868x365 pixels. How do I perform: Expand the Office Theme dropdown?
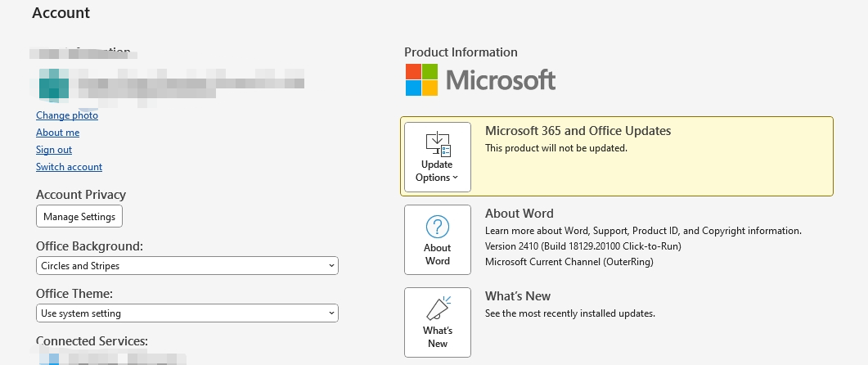click(x=187, y=313)
